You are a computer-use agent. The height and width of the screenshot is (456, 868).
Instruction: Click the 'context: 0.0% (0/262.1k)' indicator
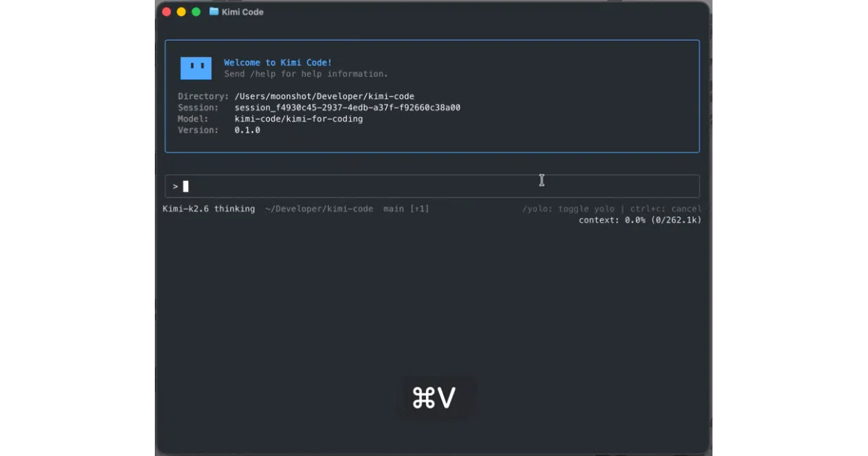[x=640, y=220]
